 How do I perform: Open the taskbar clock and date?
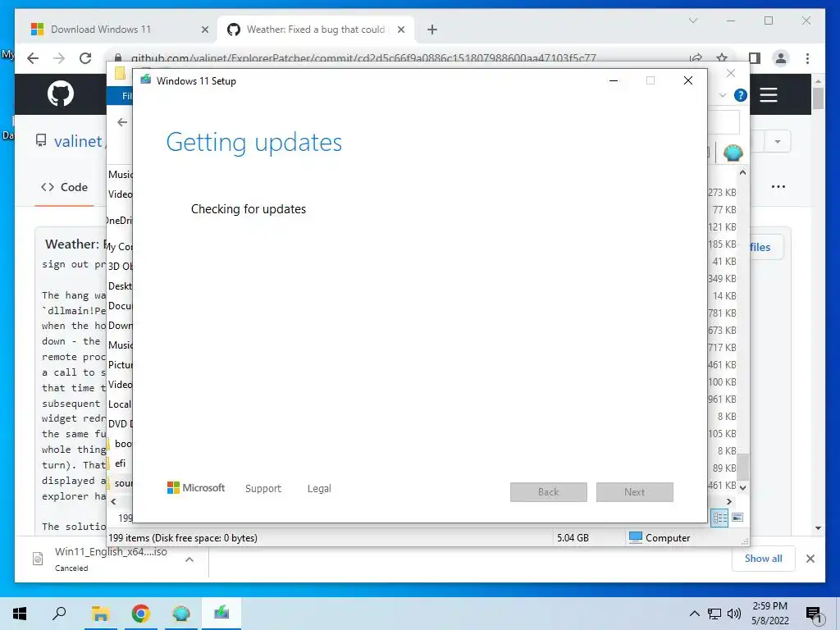pos(769,614)
